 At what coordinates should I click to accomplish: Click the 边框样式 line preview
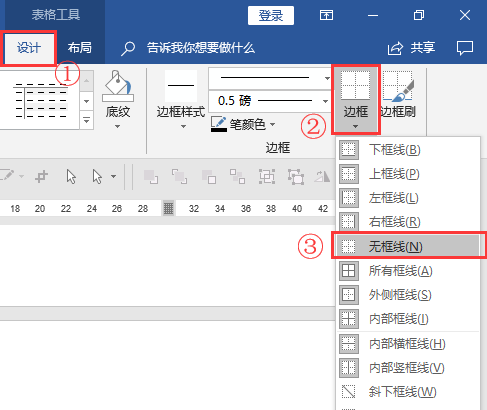(x=181, y=85)
